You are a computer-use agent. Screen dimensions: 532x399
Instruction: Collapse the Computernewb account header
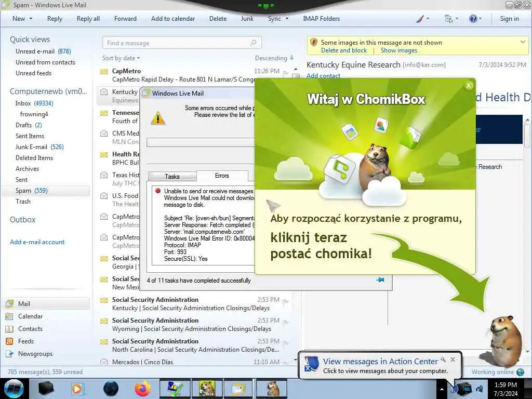[x=48, y=91]
